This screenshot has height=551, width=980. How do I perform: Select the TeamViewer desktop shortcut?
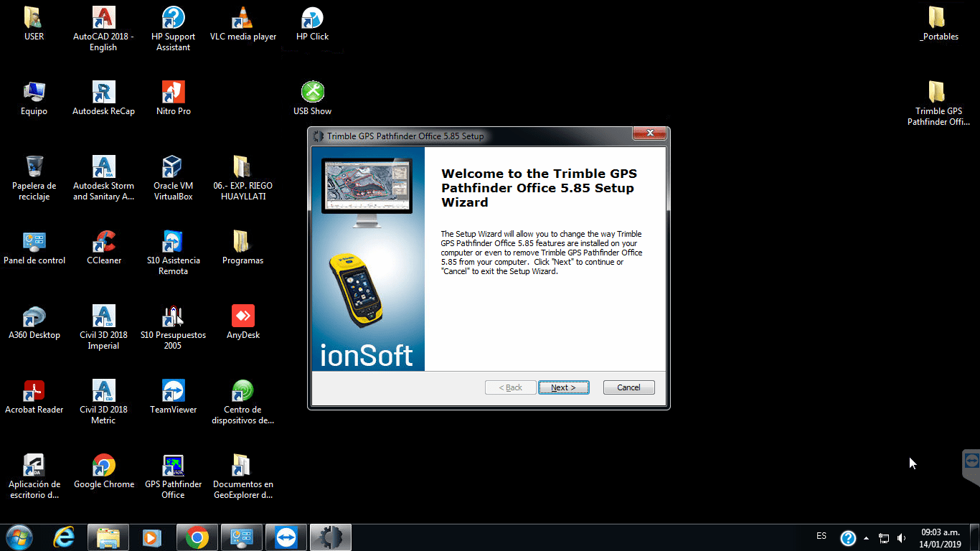tap(173, 392)
